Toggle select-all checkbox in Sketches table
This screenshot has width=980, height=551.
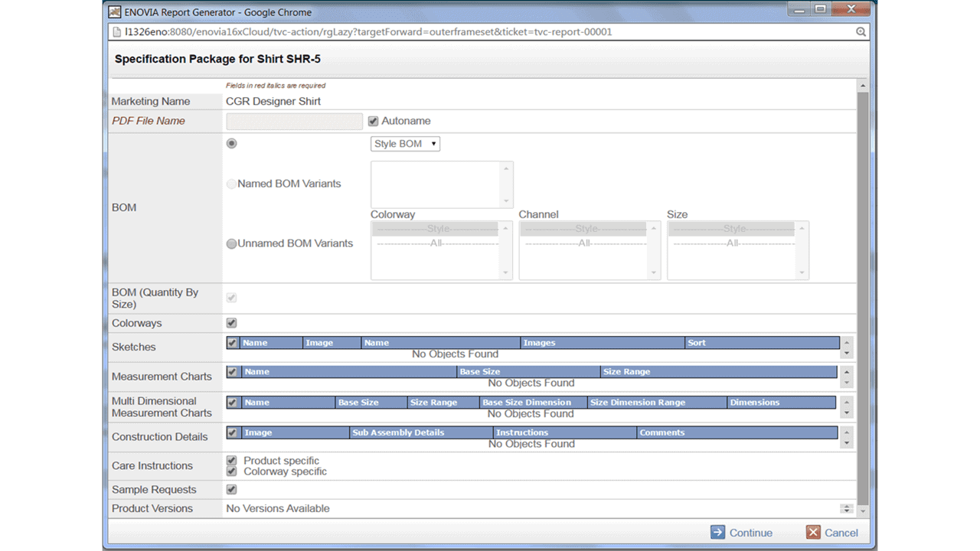pyautogui.click(x=233, y=343)
